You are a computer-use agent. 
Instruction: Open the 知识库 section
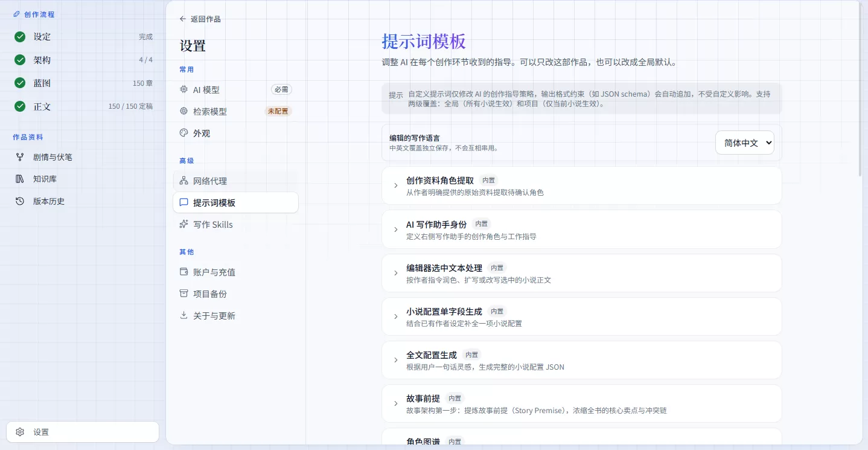[x=83, y=179]
